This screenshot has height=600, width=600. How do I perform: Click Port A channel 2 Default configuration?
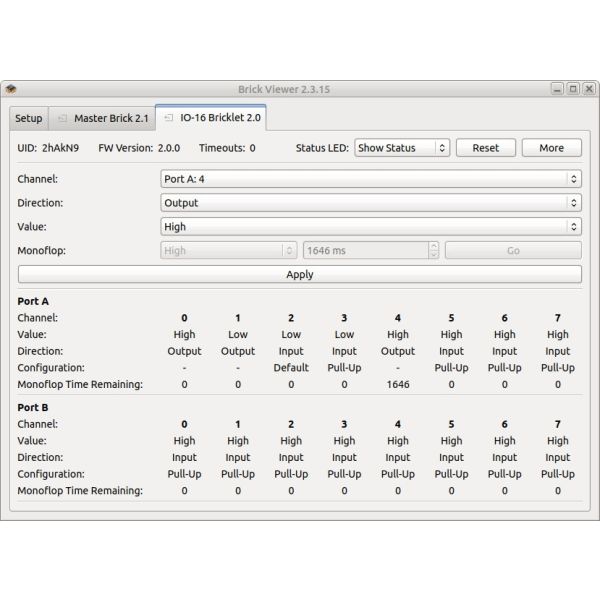(291, 368)
